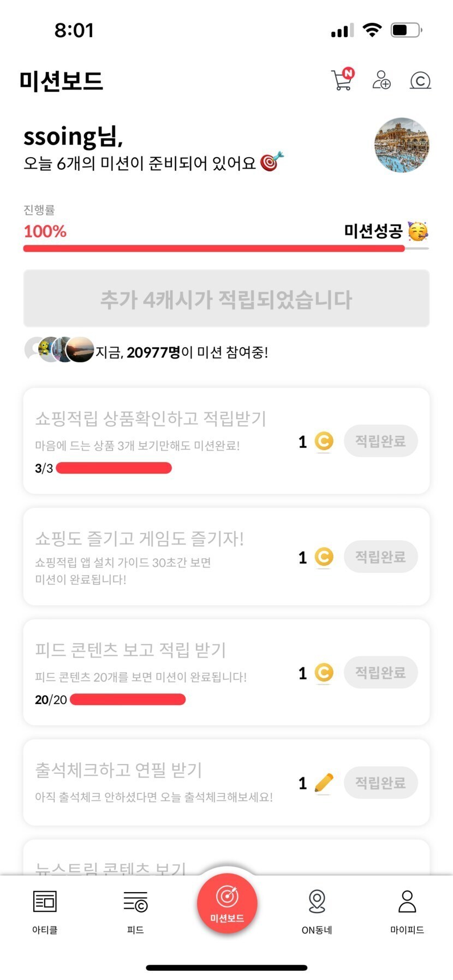Click the overall 100% mission progress bar

tap(226, 248)
